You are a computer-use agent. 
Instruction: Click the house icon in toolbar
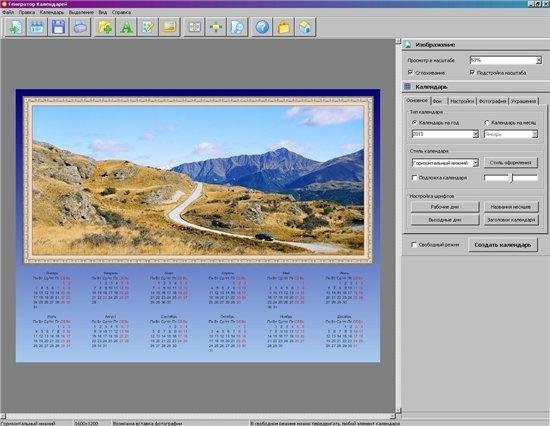(305, 27)
